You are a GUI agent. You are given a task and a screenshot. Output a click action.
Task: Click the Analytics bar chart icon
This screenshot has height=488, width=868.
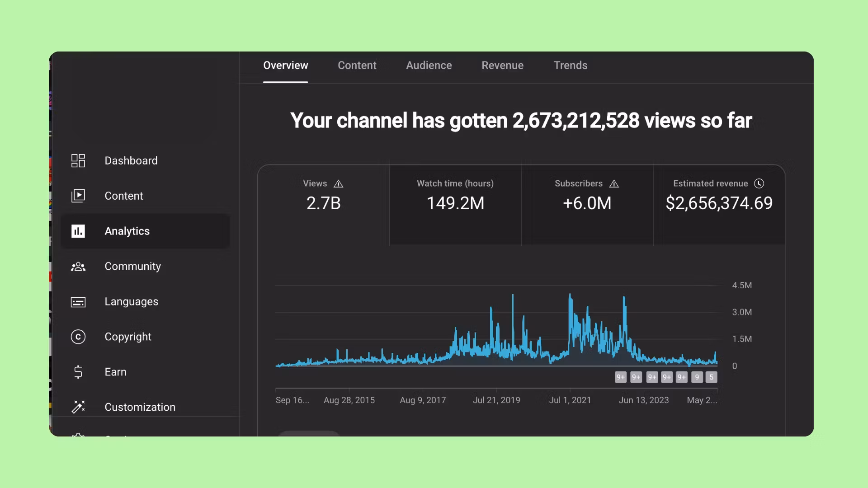(78, 231)
